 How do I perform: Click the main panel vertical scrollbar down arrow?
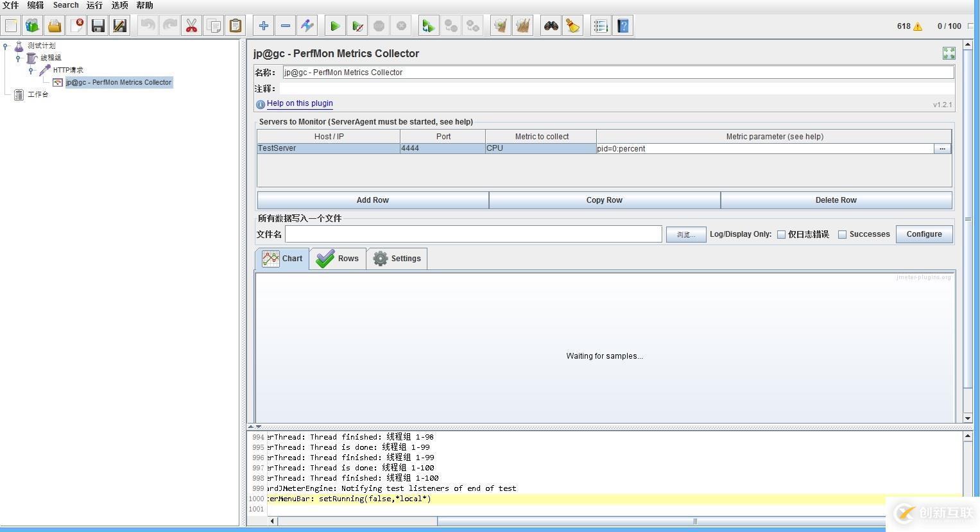968,418
